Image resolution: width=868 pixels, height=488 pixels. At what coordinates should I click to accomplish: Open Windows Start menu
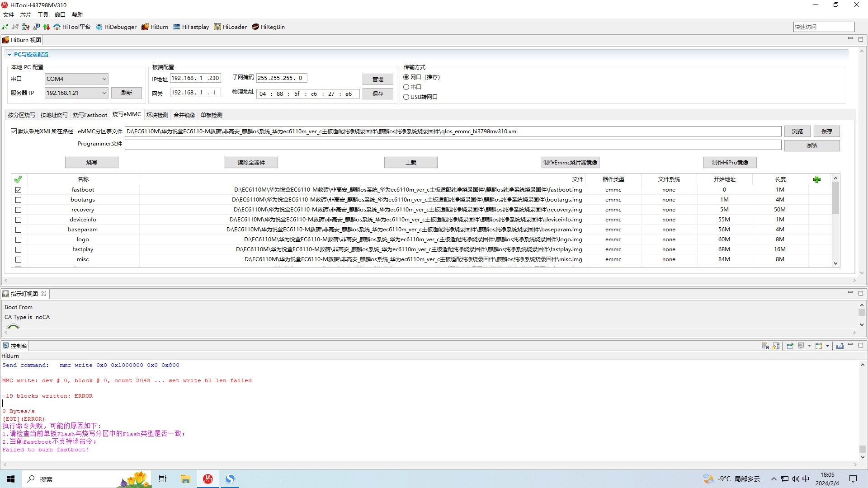click(11, 479)
